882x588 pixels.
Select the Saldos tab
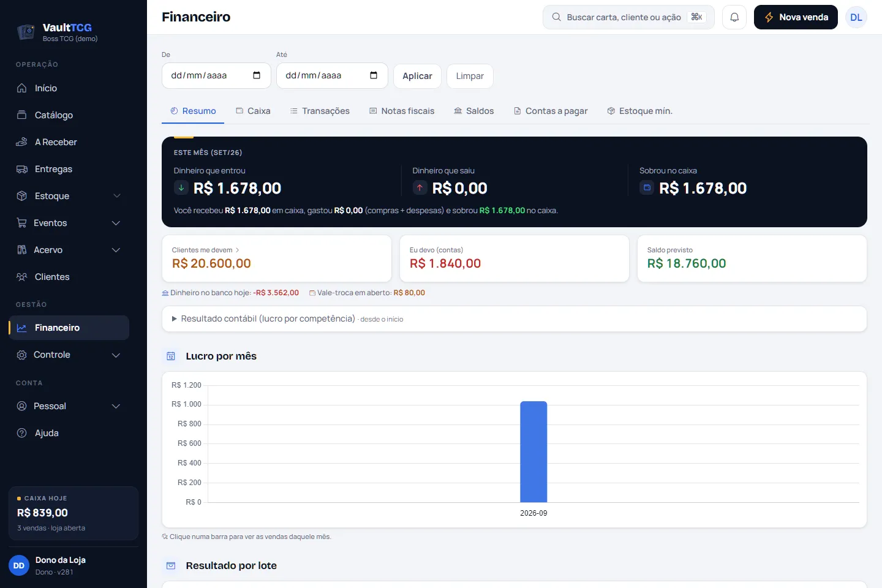[474, 111]
